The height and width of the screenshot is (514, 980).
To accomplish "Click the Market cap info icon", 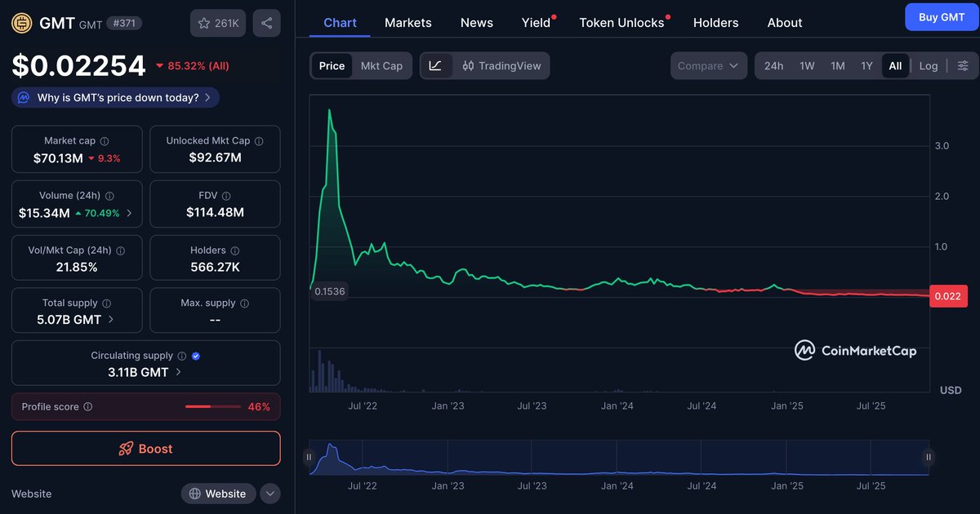I will point(104,141).
